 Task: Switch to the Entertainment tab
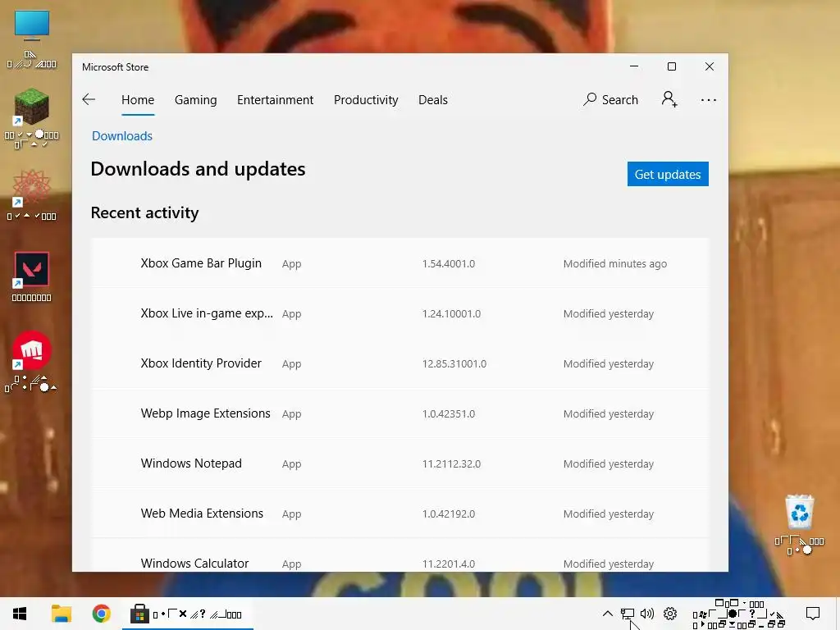click(x=275, y=100)
